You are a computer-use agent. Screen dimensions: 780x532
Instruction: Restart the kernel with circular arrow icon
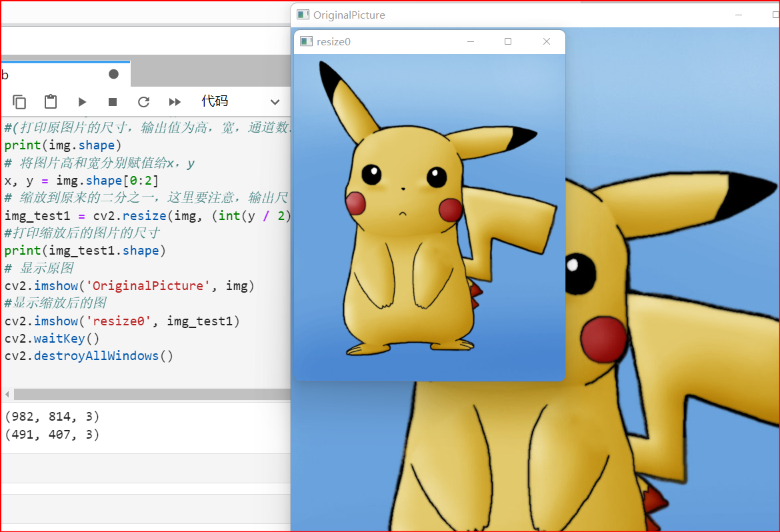click(144, 102)
